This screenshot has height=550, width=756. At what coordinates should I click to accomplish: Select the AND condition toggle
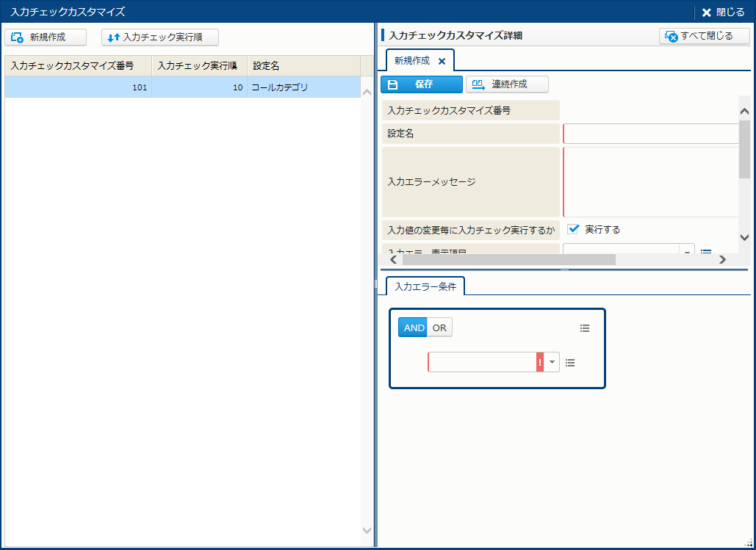point(414,328)
